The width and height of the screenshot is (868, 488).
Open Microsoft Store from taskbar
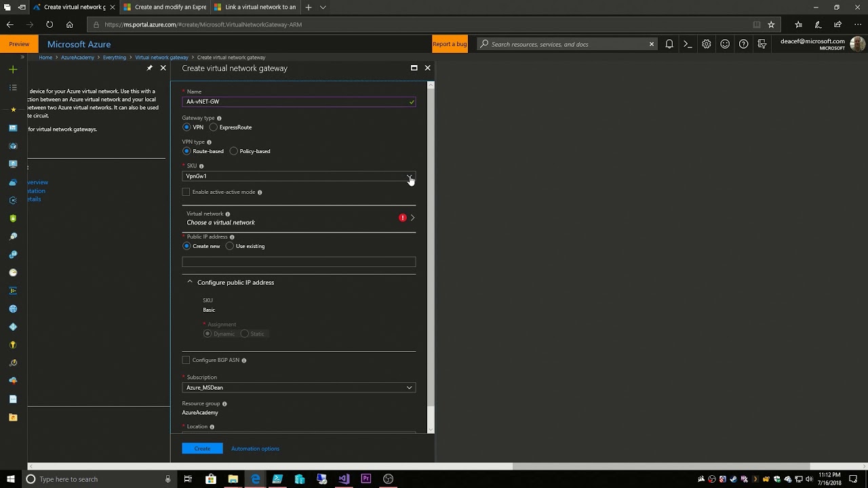click(211, 479)
